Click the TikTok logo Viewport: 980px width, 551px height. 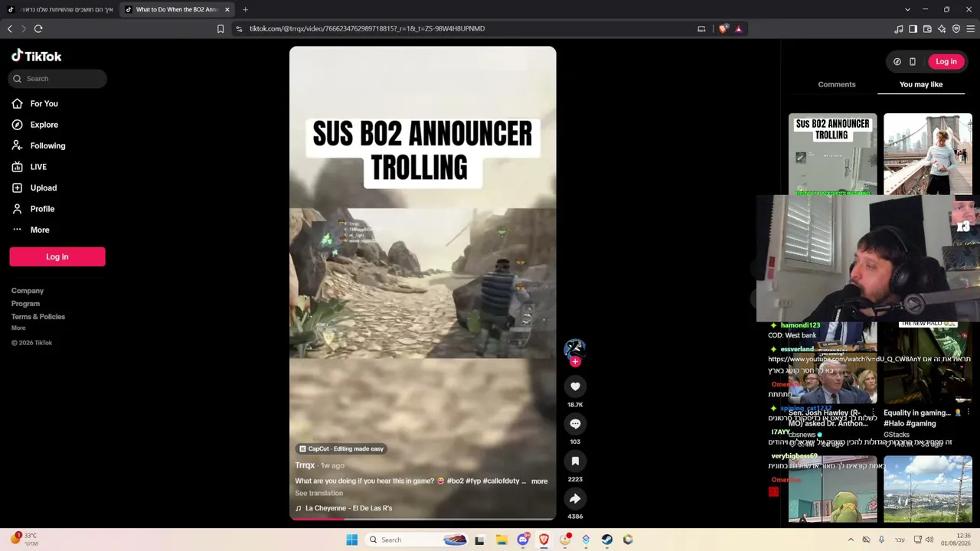click(x=36, y=56)
